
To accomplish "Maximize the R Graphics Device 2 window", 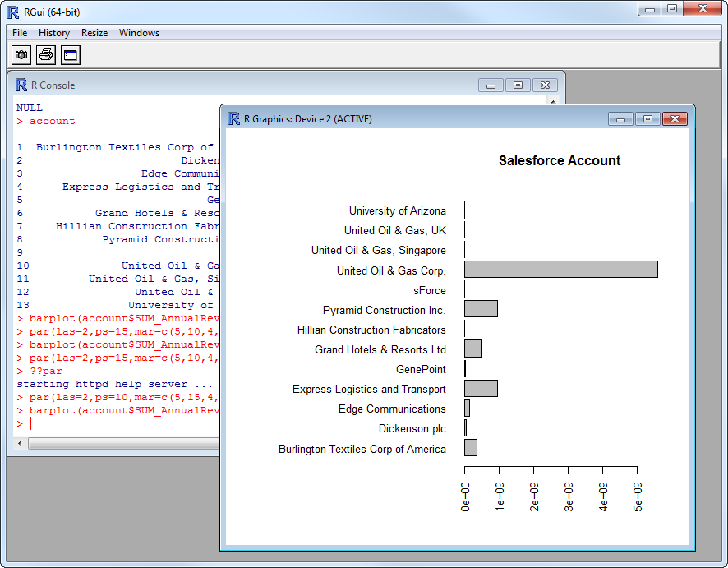I will (x=647, y=119).
